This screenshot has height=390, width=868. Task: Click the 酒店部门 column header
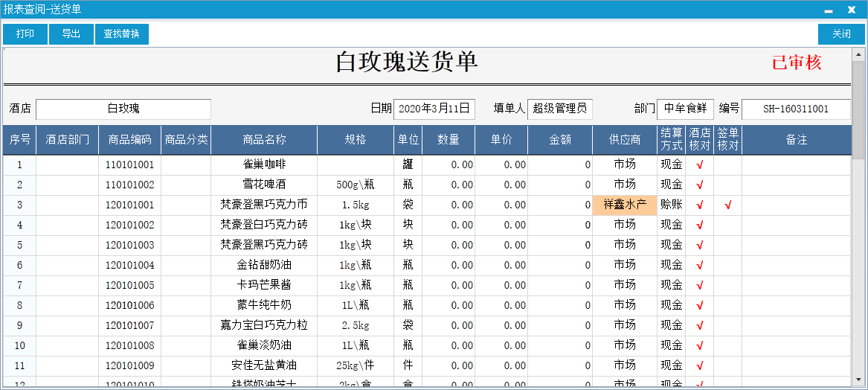68,140
